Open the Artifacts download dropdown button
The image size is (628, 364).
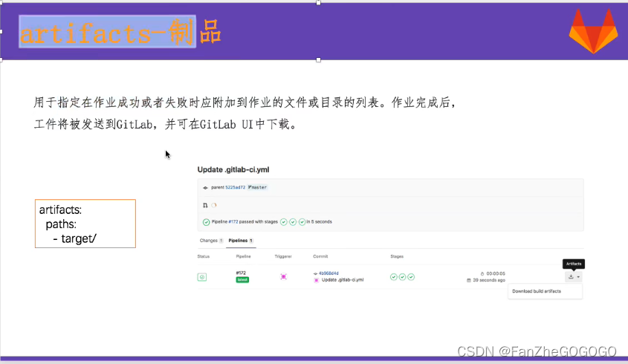574,276
